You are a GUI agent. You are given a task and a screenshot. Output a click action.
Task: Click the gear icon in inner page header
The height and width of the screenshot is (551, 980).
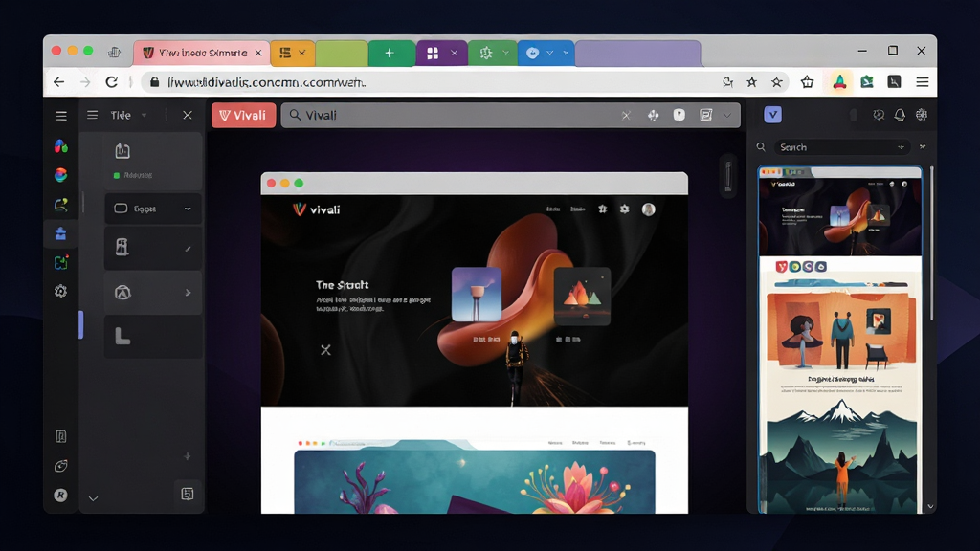pyautogui.click(x=624, y=209)
